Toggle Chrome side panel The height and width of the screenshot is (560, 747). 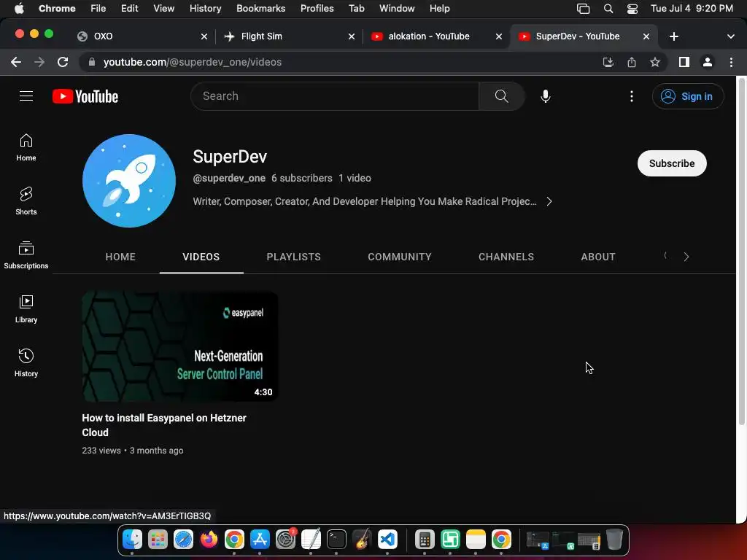point(684,62)
